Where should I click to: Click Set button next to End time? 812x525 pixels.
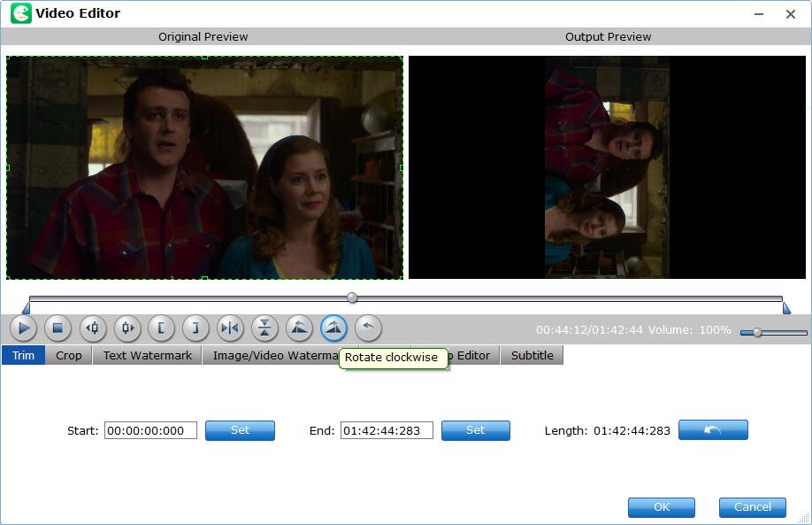coord(475,430)
